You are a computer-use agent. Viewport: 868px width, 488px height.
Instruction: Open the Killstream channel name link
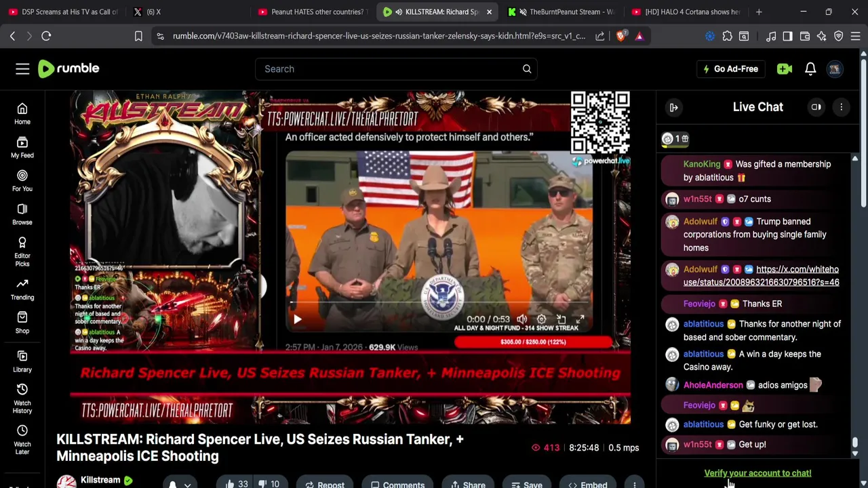[x=100, y=480]
